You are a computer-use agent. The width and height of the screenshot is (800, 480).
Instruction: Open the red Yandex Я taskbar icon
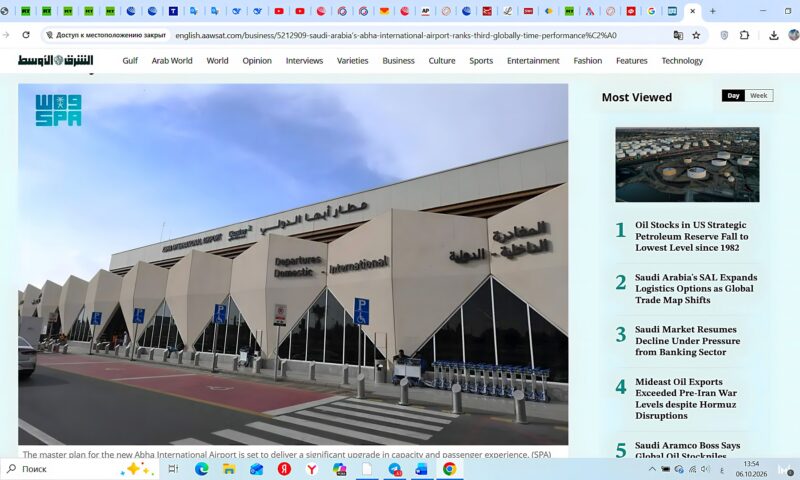click(x=284, y=469)
